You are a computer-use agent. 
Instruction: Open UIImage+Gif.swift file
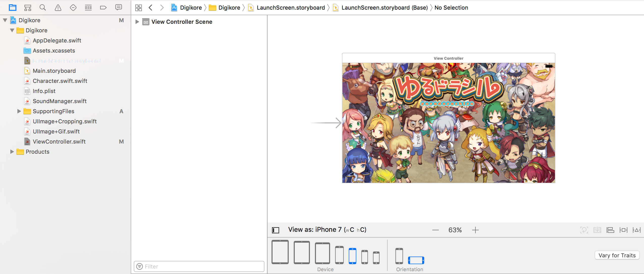[56, 131]
